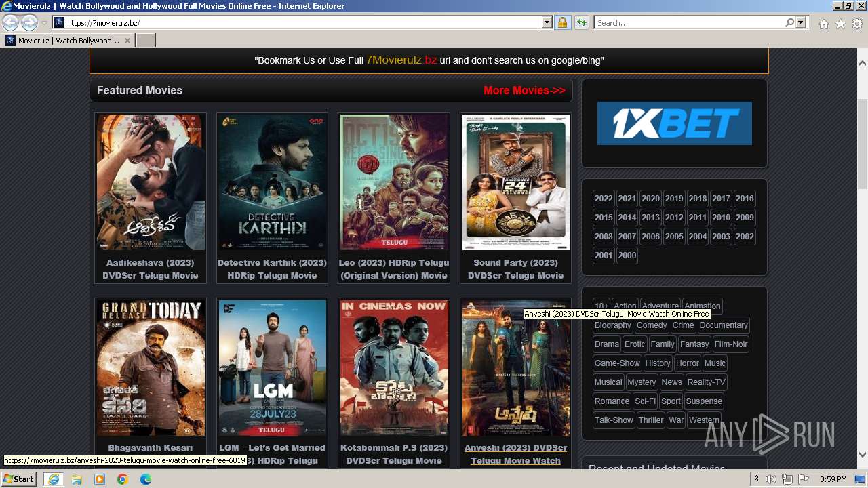Open the Windows Start menu
The image size is (868, 488).
pos(19,479)
